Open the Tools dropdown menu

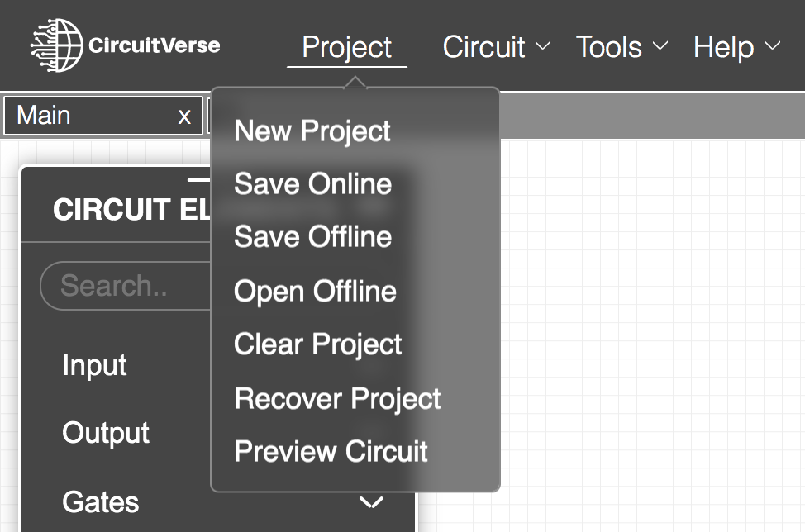(x=622, y=47)
